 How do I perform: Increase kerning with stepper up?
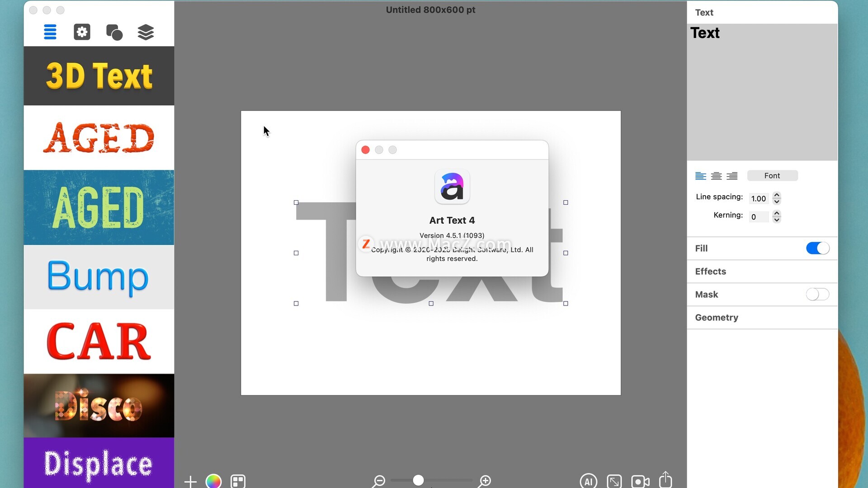[x=777, y=213]
